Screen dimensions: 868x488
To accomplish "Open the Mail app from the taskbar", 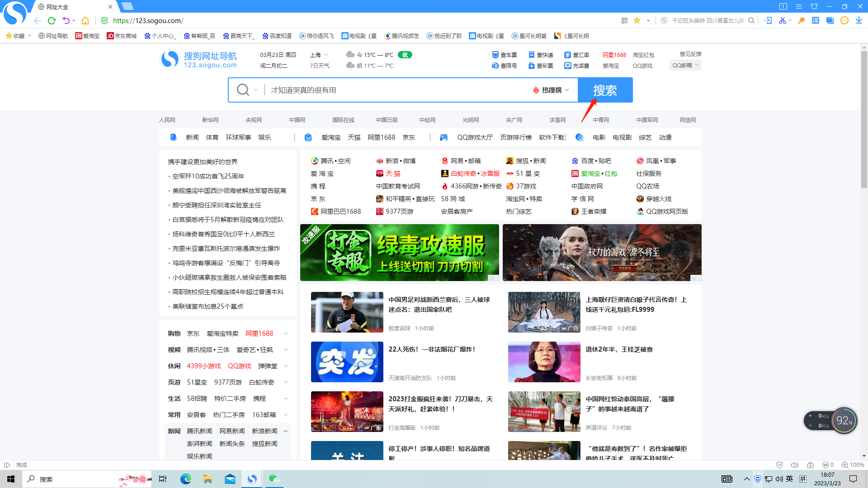I will (230, 479).
